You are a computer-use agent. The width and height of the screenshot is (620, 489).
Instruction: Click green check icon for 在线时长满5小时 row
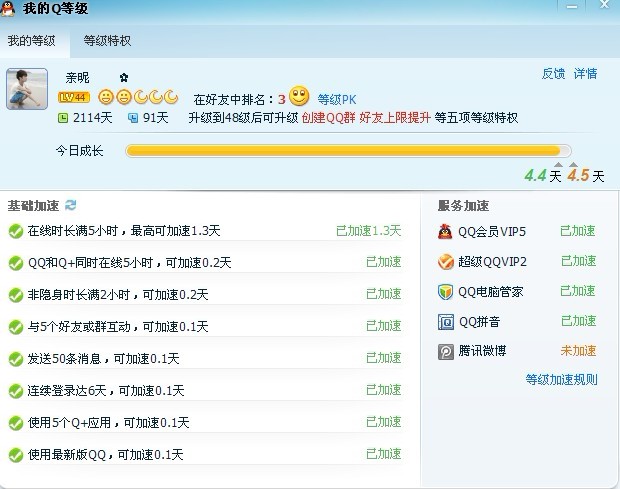pos(16,231)
